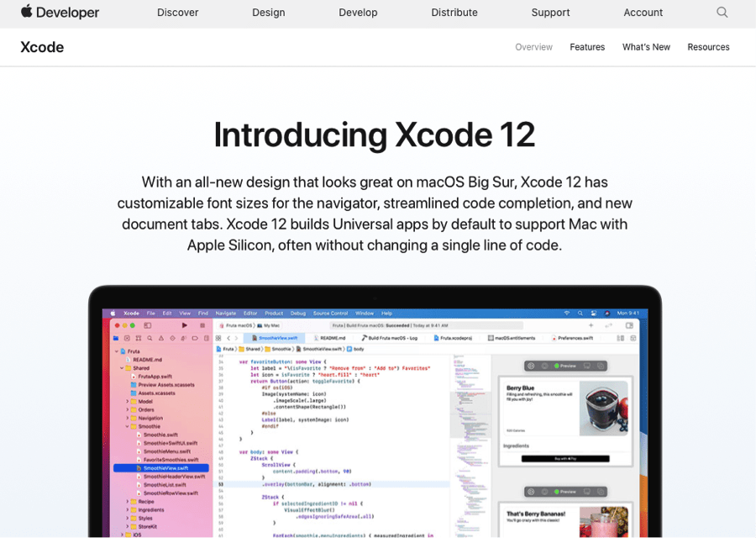Select the Symbol navigator icon
756x538 pixels.
pos(139,338)
